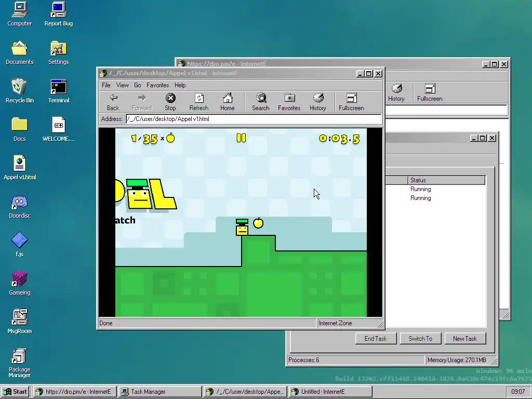Click the apple counter in the game HUD
The width and height of the screenshot is (532, 399).
click(153, 138)
